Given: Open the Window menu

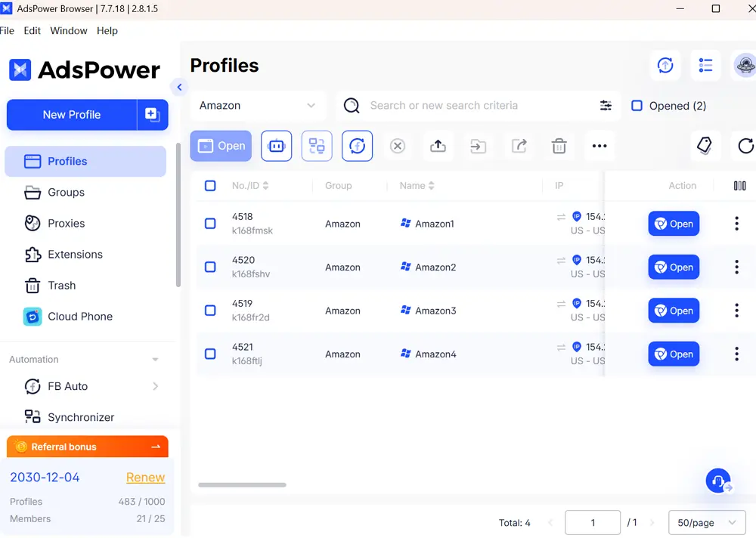Looking at the screenshot, I should (x=68, y=30).
